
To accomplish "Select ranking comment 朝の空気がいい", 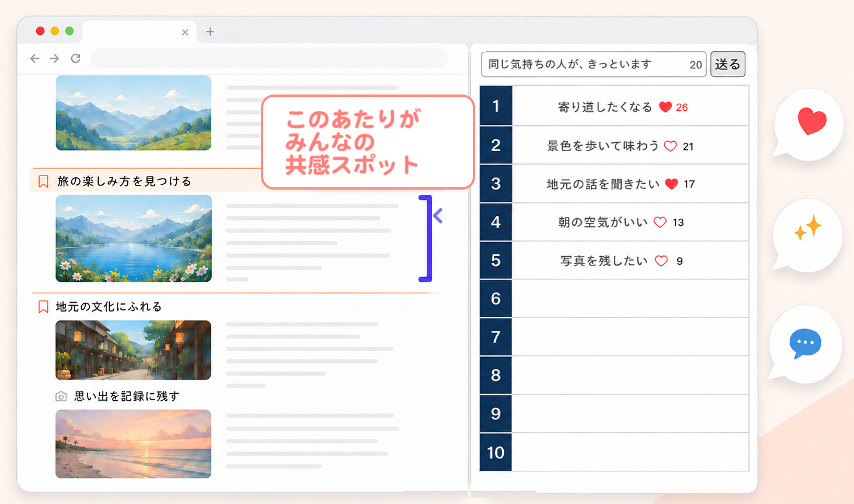I will (x=603, y=222).
